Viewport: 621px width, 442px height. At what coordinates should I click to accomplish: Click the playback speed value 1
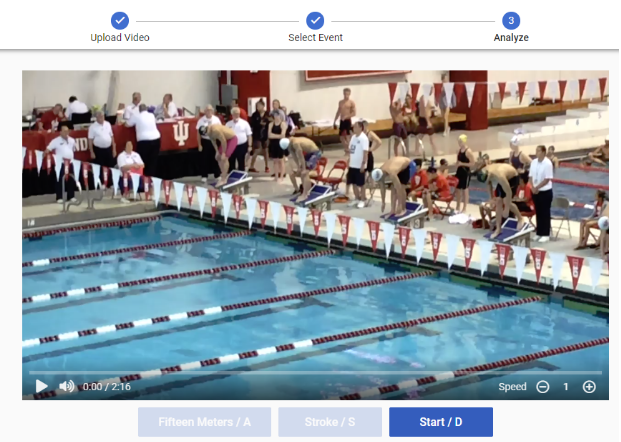[566, 387]
